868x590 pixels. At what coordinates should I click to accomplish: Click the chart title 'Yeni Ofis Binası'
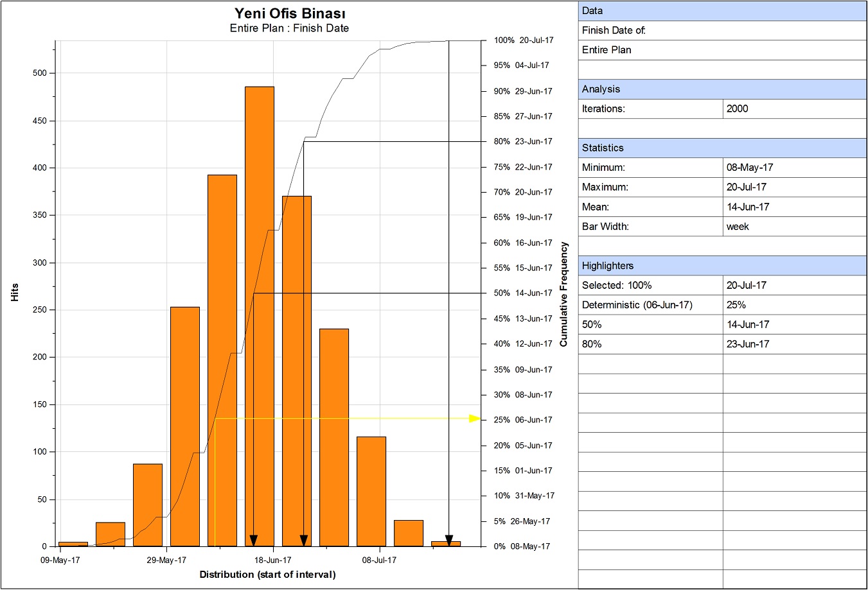click(290, 13)
